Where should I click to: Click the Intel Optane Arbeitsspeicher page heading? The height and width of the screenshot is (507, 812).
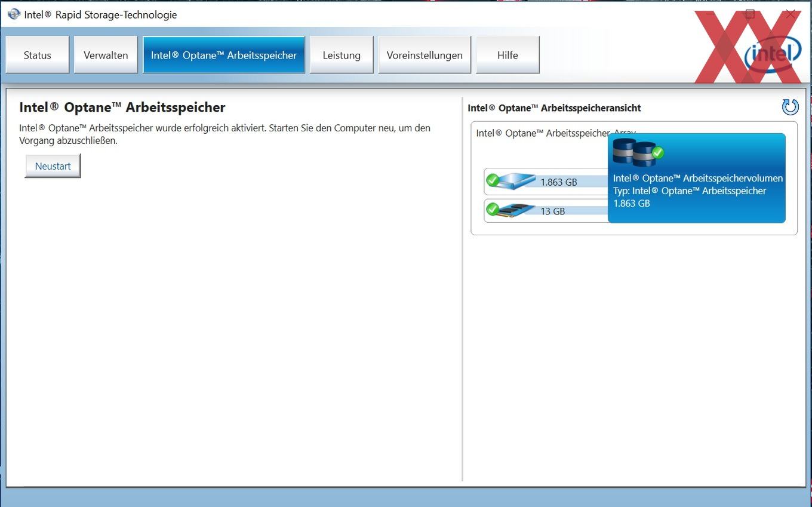tap(122, 107)
